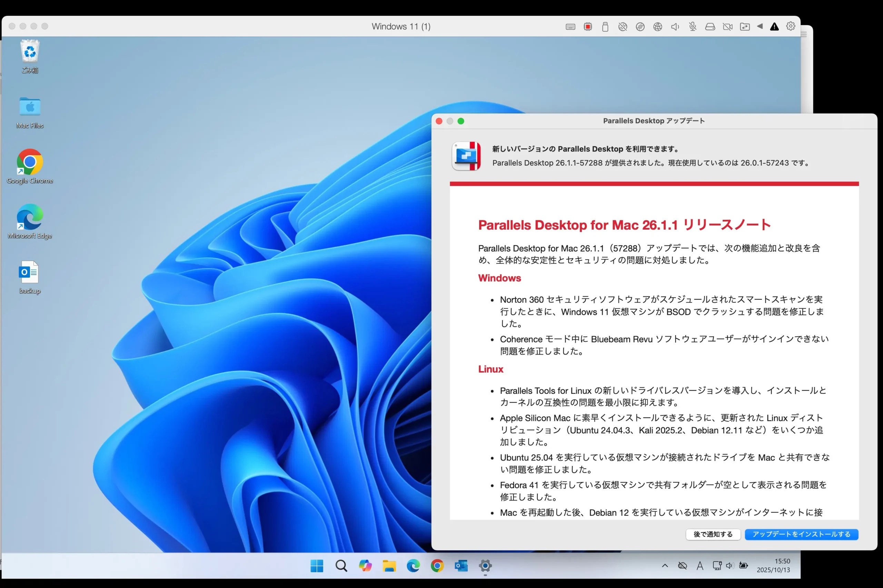Screen dimensions: 883x588
Task: Click the red CPU chip status icon
Action: click(x=587, y=27)
